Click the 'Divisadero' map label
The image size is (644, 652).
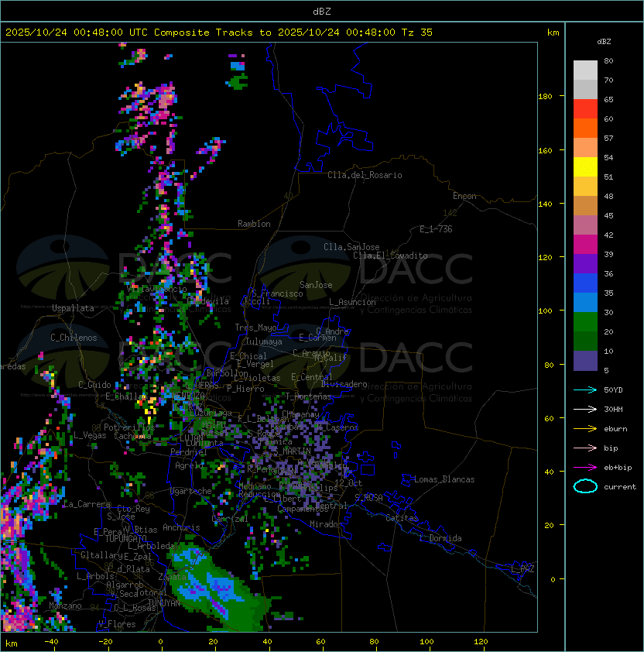pyautogui.click(x=344, y=384)
